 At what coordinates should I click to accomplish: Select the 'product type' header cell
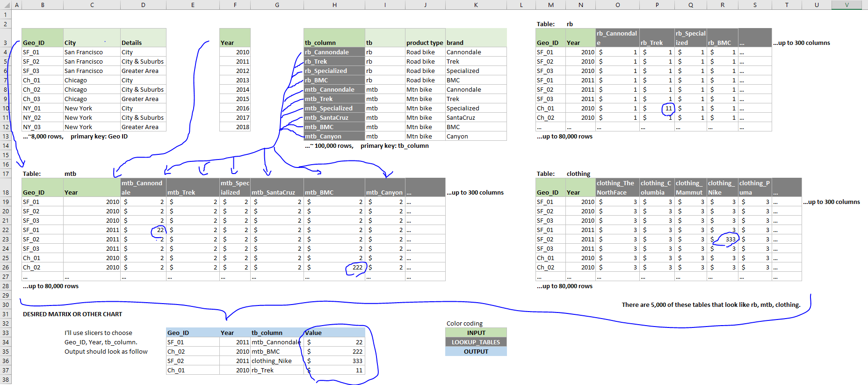click(x=425, y=38)
